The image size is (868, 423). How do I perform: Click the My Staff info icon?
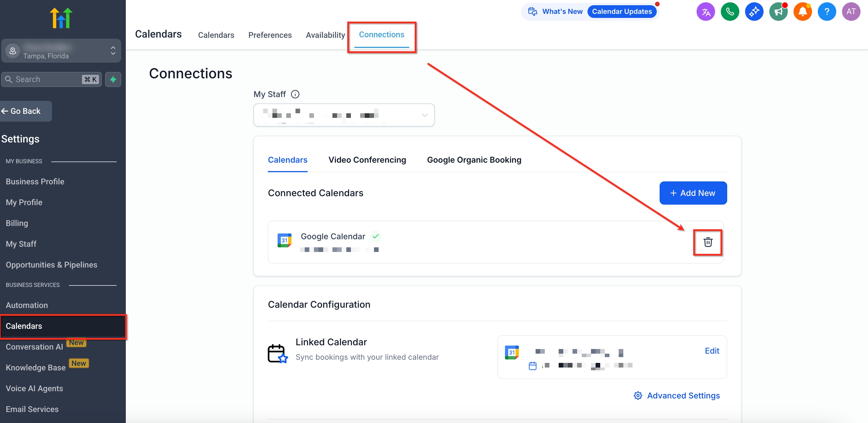coord(295,94)
